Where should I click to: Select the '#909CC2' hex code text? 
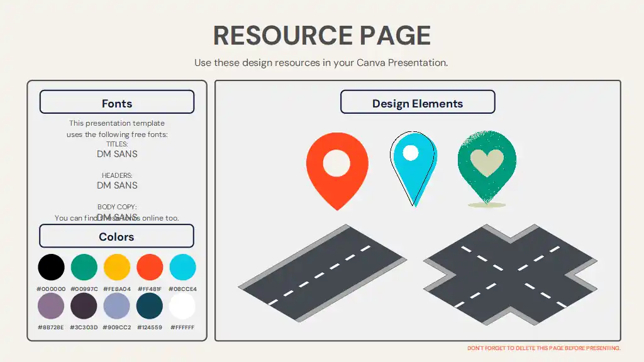pyautogui.click(x=116, y=327)
